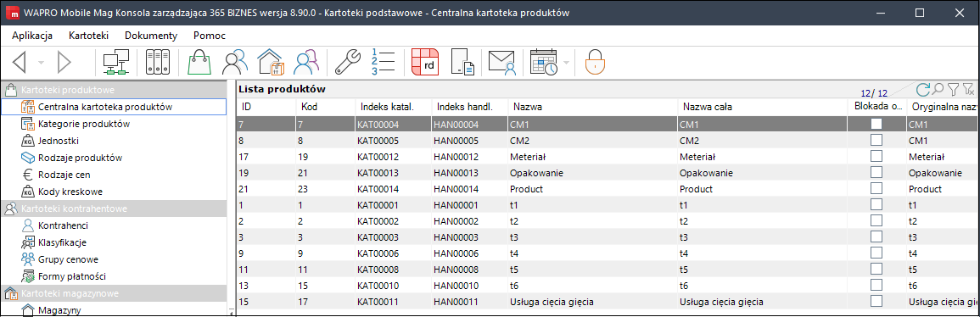The width and height of the screenshot is (980, 317).
Task: Select Centralna kartoteka produktów in sidebar
Action: coord(114,107)
